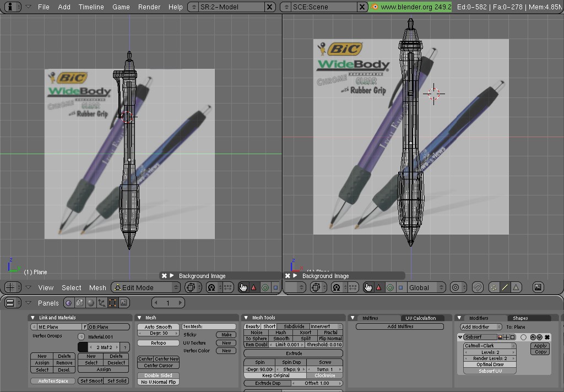Switch to the Logic context icon
The width and height of the screenshot is (564, 392).
coord(68,303)
